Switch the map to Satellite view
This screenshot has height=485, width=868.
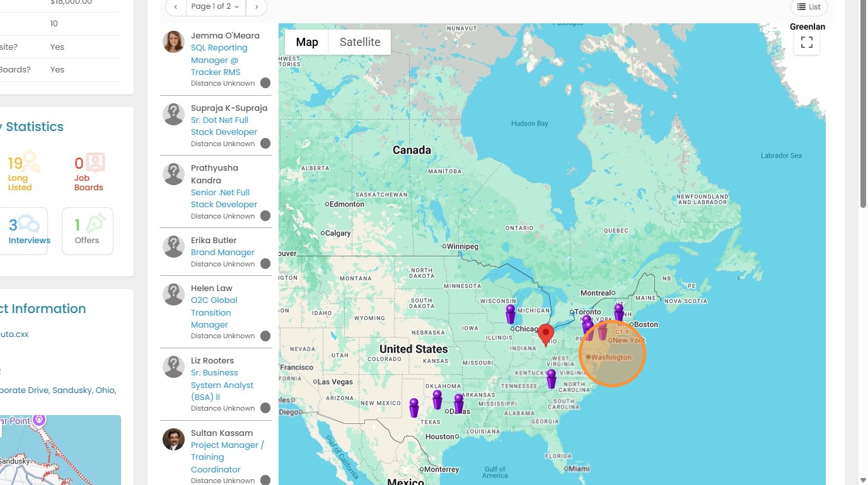coord(360,42)
